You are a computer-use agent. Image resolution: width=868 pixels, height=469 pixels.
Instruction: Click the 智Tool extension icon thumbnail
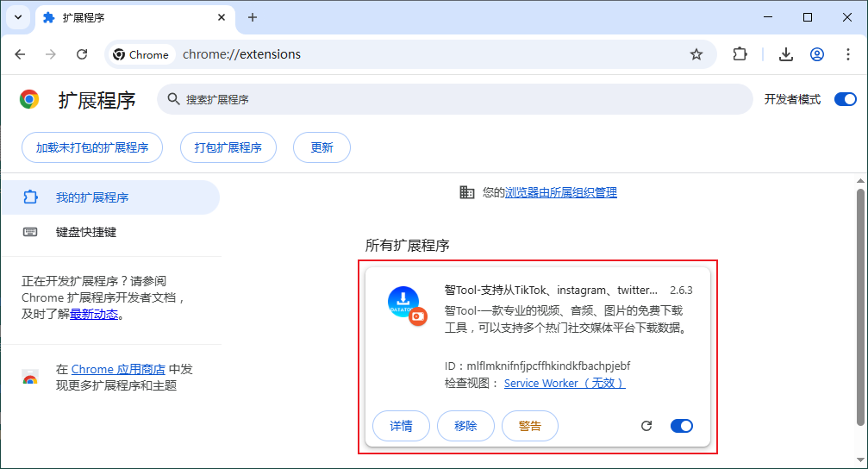[x=403, y=304]
